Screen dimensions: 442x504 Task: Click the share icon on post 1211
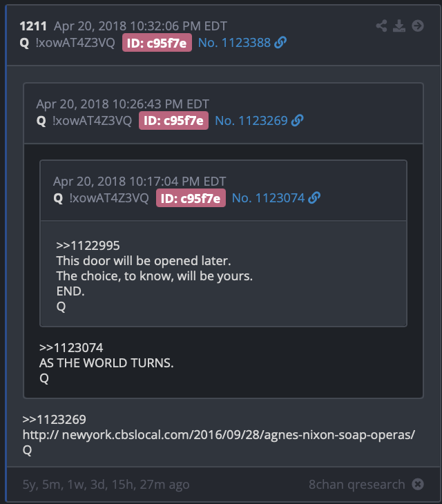[x=381, y=26]
